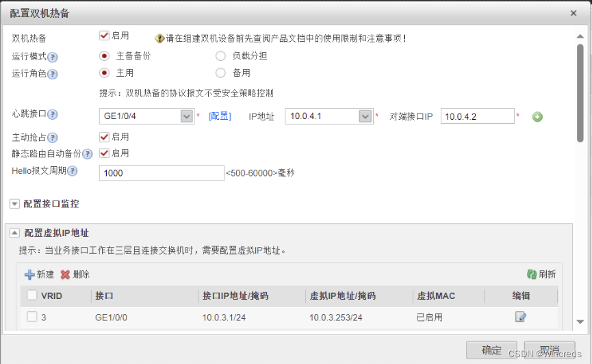Toggle 双机热备 启用 checkbox
This screenshot has width=592, height=364.
coord(104,36)
